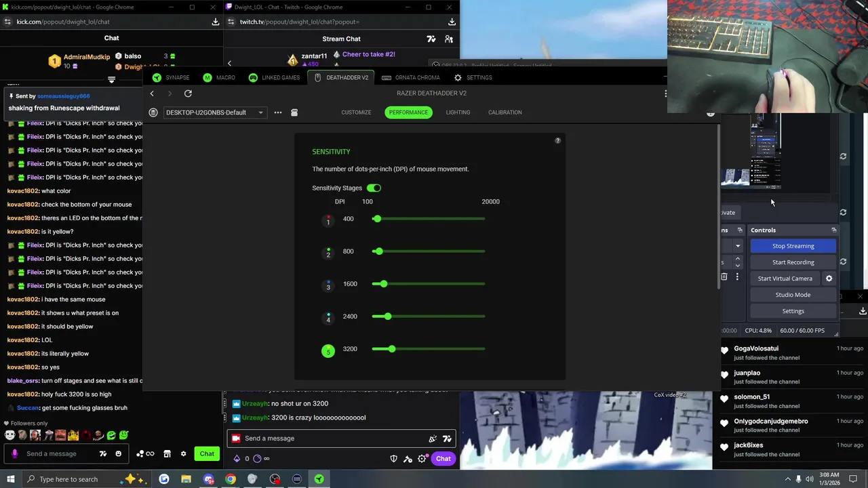This screenshot has height=488, width=868.
Task: Open the Lighting section
Action: point(458,113)
